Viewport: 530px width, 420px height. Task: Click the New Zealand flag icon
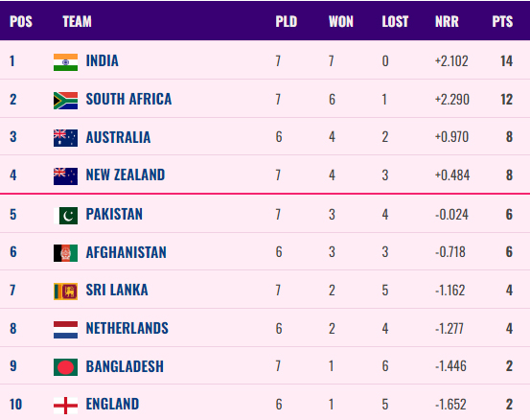click(x=65, y=176)
